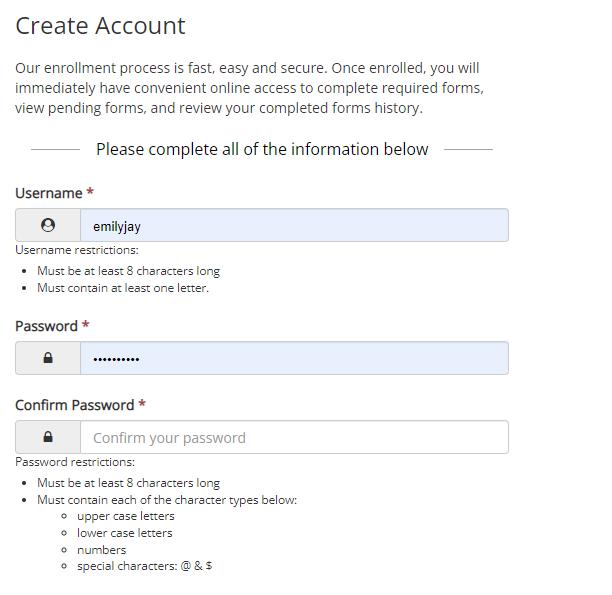Click the Username field label
This screenshot has height=595, width=612.
49,193
